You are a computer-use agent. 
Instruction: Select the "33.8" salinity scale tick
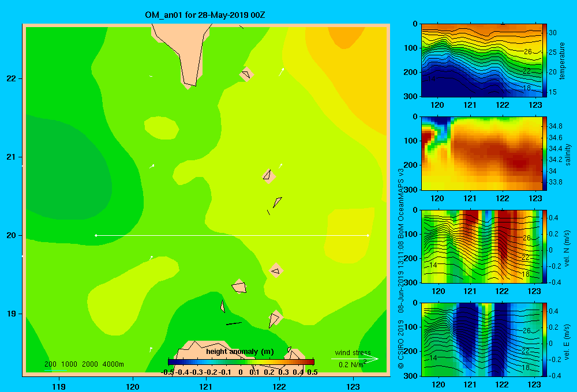(x=555, y=182)
